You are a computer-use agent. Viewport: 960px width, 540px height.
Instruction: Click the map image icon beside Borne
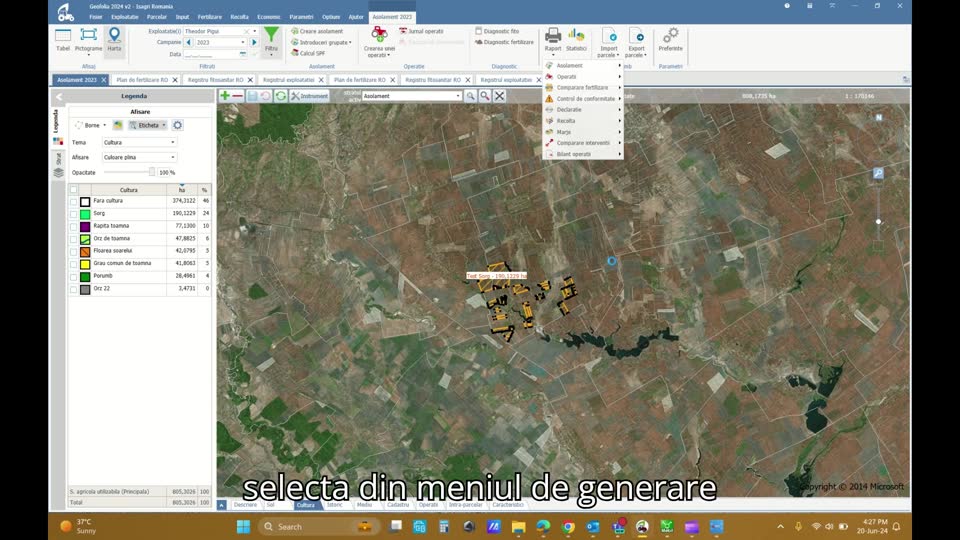[118, 126]
